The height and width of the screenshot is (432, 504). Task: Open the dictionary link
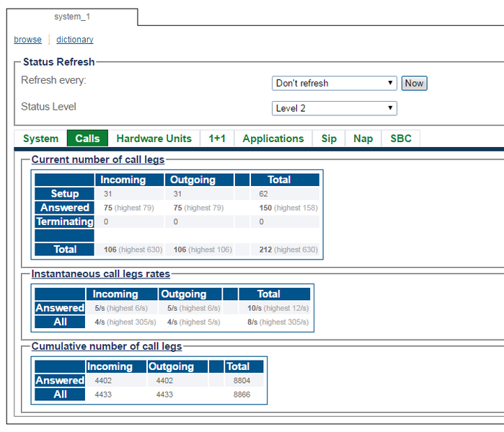tap(75, 40)
